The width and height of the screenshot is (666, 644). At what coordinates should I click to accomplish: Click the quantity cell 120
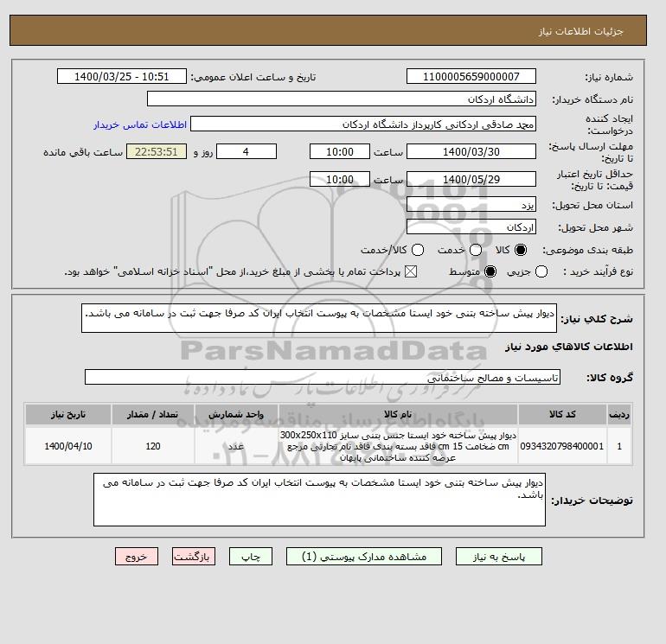[x=153, y=446]
